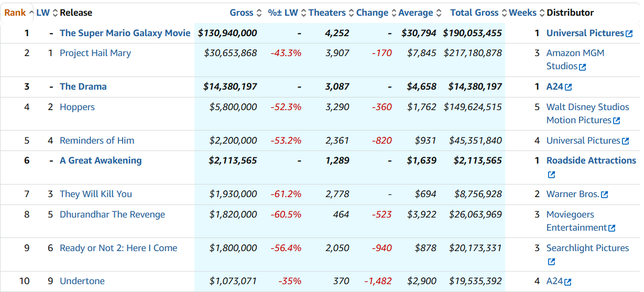Viewport: 644px width, 292px height.
Task: Click external link icon under Roadside Attractions
Action: pos(551,175)
